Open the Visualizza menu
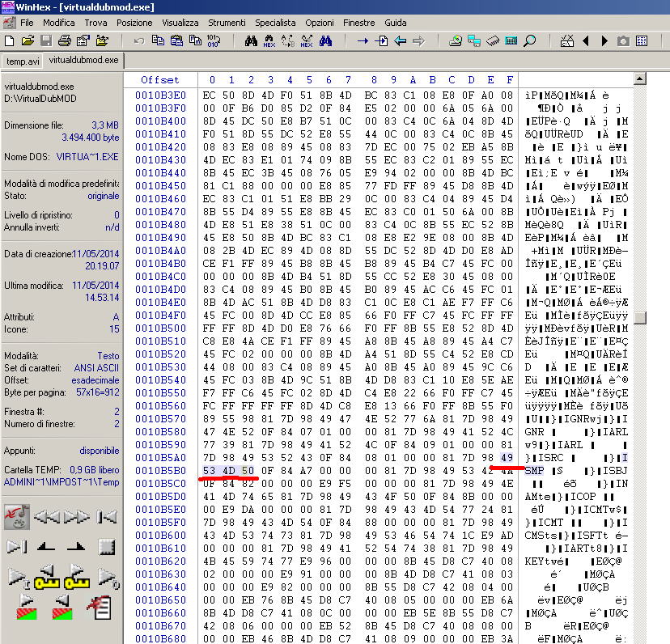Image resolution: width=670 pixels, height=644 pixels. (x=180, y=23)
